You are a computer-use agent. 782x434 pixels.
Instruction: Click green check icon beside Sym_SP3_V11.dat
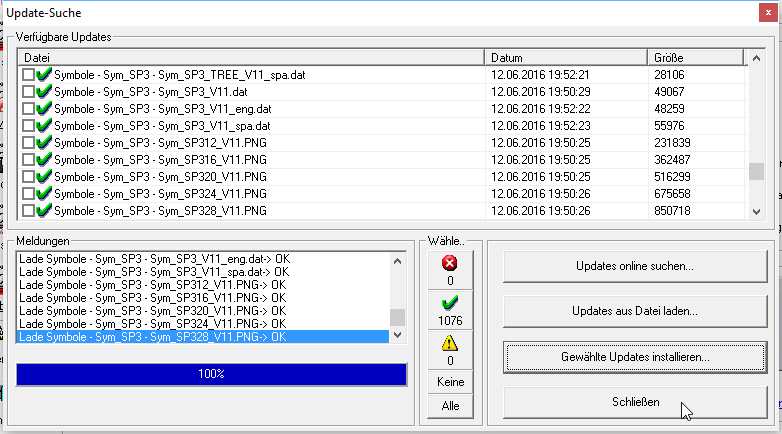point(44,92)
